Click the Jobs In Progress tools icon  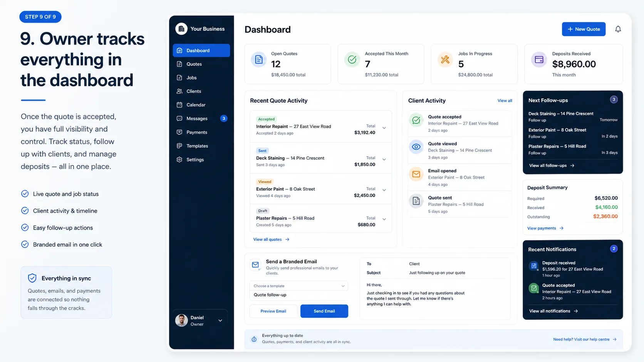point(445,60)
